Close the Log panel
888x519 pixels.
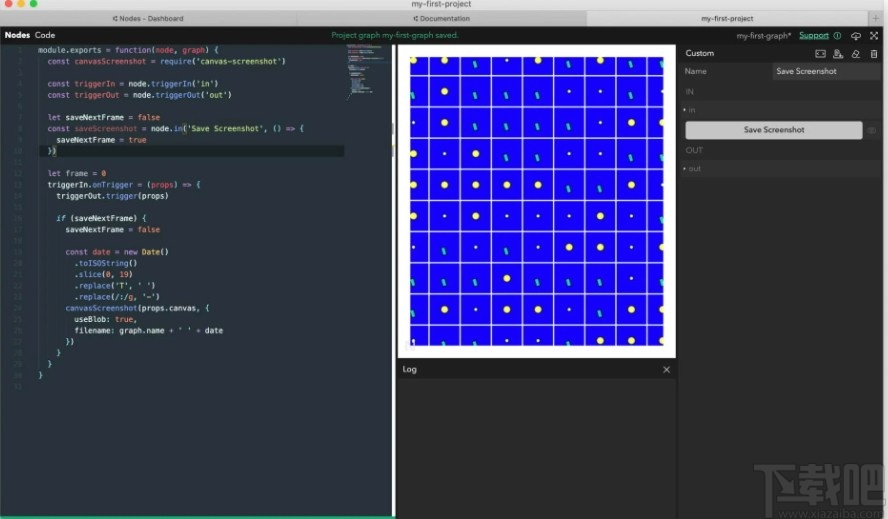pyautogui.click(x=666, y=369)
